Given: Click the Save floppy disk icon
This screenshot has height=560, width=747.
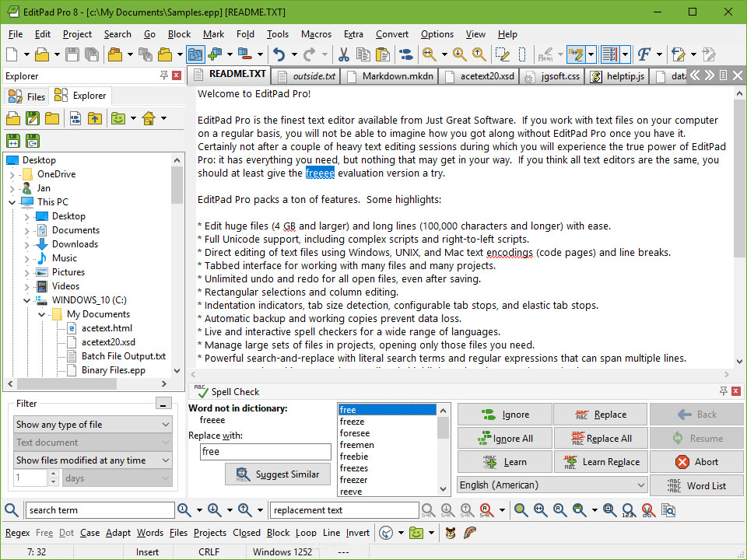Looking at the screenshot, I should tap(72, 54).
